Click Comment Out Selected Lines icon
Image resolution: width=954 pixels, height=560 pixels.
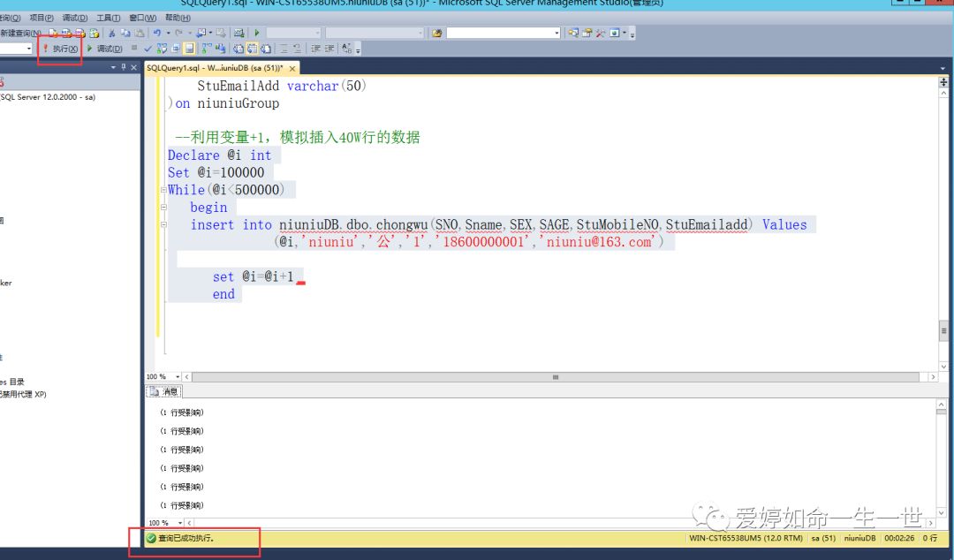tap(284, 48)
